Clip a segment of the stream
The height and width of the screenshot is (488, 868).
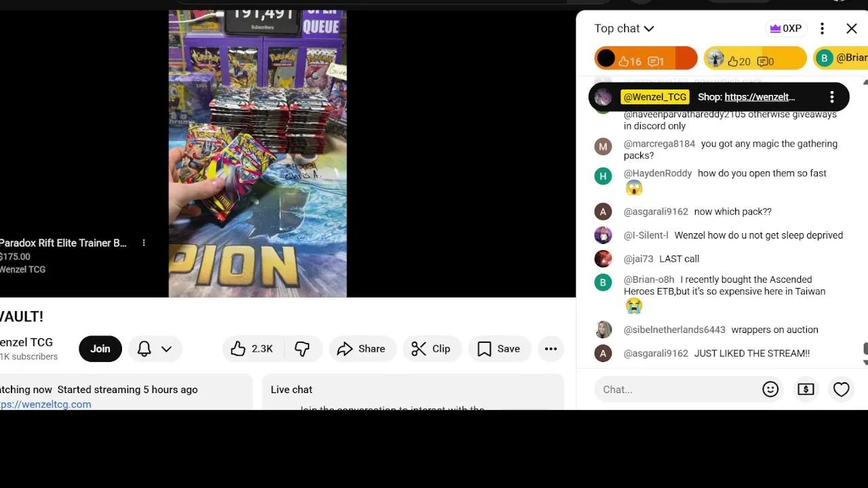(x=431, y=348)
